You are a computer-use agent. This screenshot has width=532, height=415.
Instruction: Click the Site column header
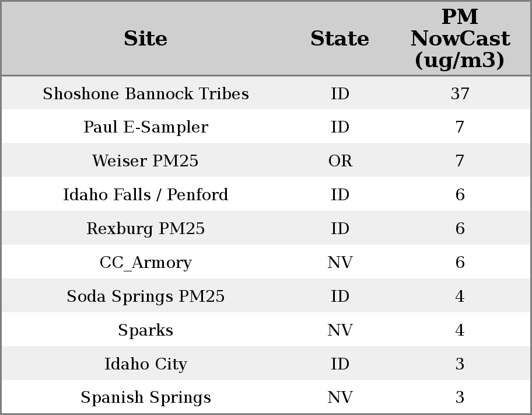[145, 39]
